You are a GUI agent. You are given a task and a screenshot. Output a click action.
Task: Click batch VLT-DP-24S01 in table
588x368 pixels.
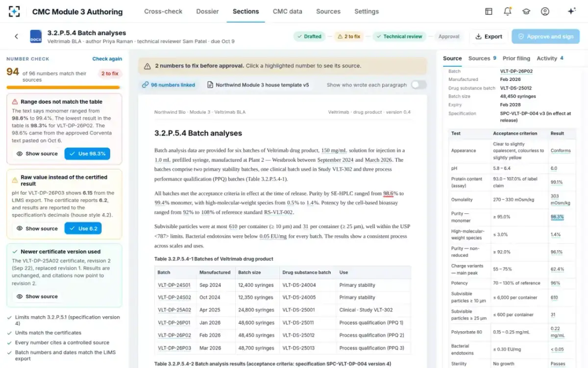[x=174, y=285]
